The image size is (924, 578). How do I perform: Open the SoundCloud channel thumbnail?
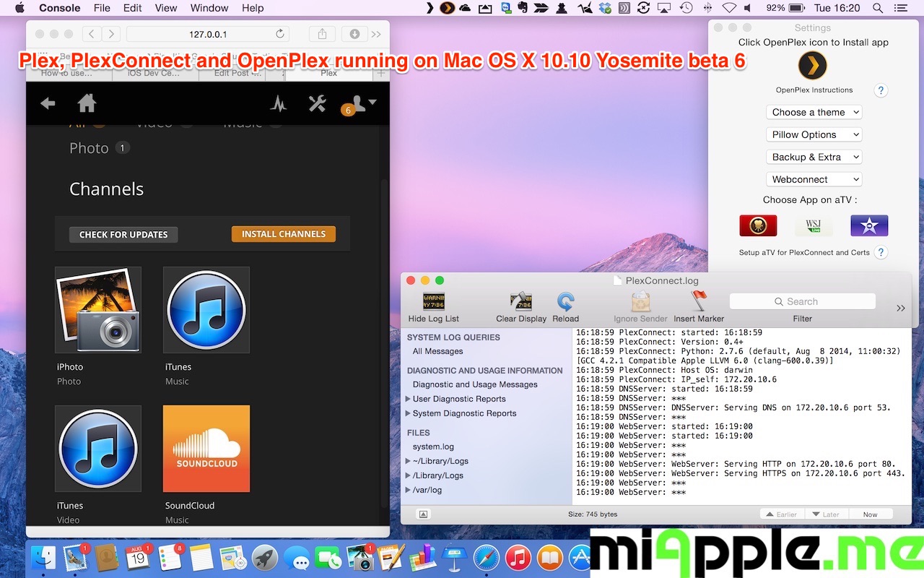click(206, 448)
